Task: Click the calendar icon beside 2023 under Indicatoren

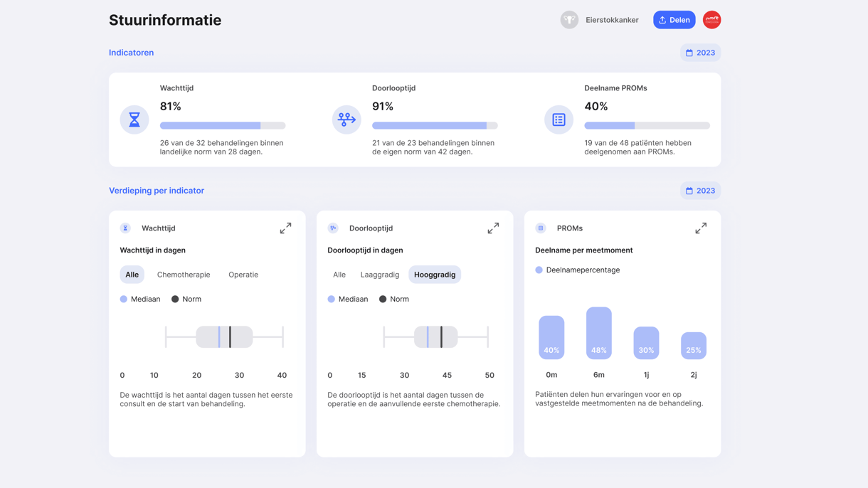Action: (689, 52)
